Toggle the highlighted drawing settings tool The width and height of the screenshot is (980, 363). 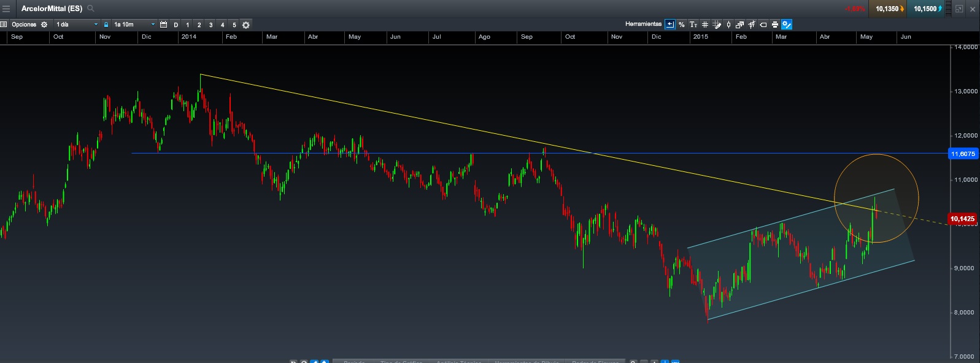(787, 25)
